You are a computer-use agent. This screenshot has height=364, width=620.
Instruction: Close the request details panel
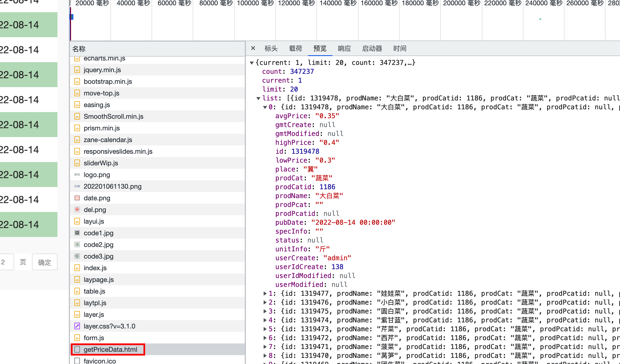[253, 48]
